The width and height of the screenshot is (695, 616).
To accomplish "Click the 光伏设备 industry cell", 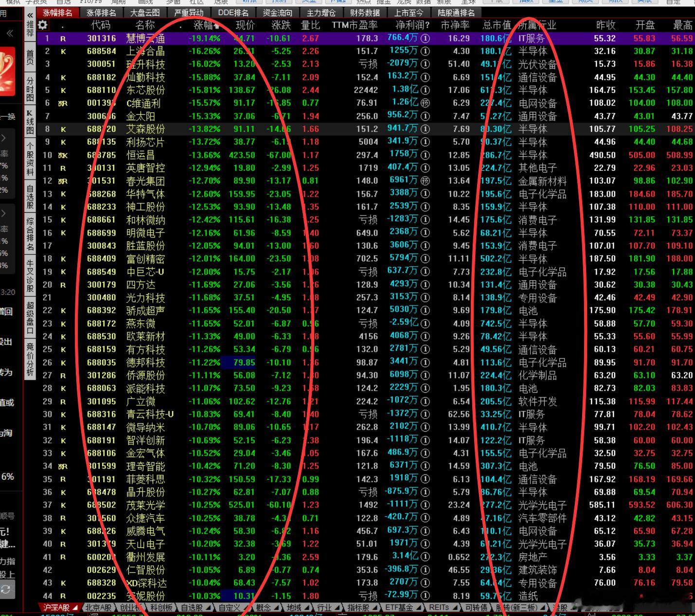I will 537,64.
